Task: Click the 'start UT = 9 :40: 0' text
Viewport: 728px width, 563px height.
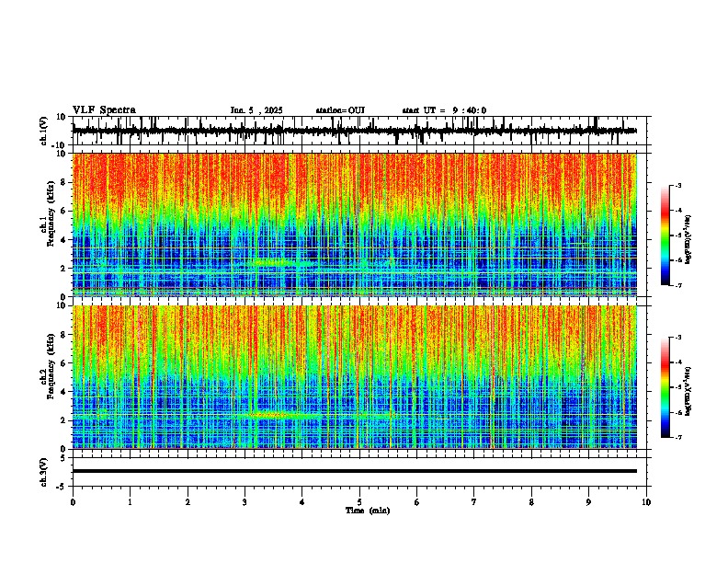Action: click(444, 110)
